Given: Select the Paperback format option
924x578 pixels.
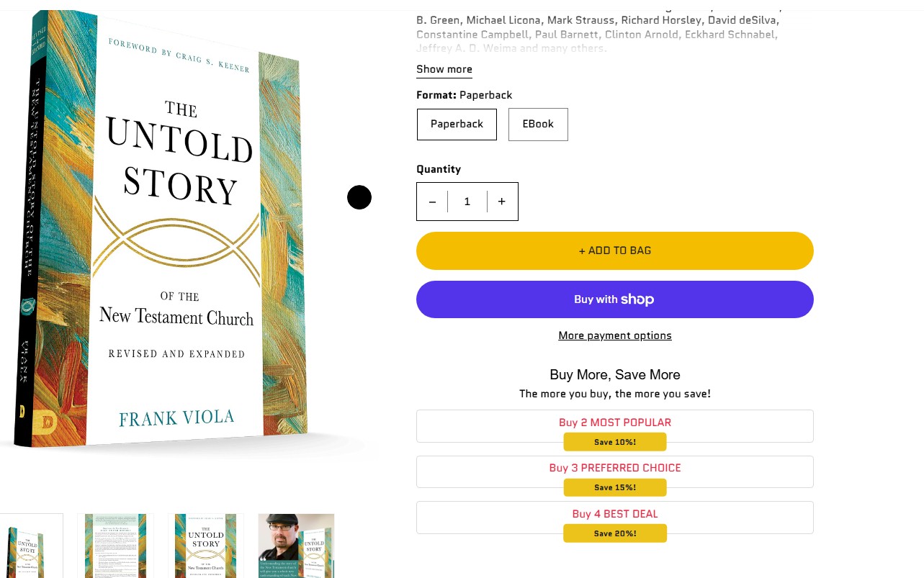Looking at the screenshot, I should (457, 125).
